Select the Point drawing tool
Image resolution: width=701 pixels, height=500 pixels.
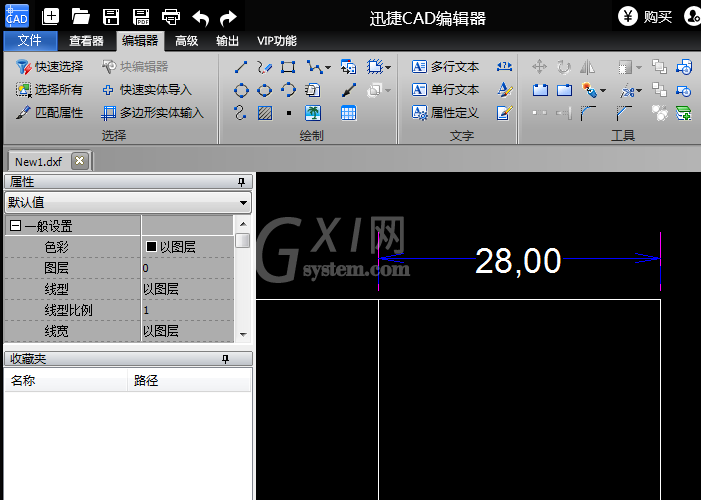(289, 113)
